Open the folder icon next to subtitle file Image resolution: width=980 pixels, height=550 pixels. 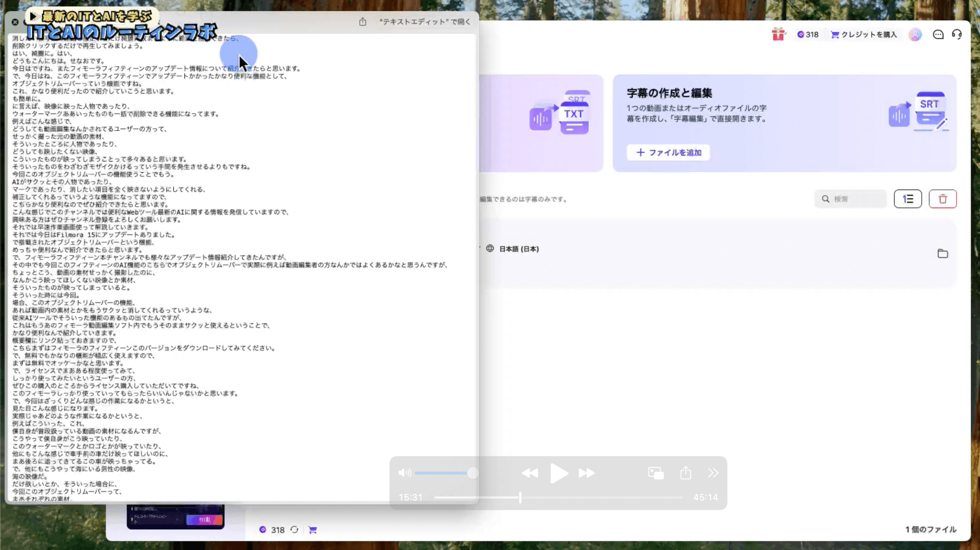943,253
